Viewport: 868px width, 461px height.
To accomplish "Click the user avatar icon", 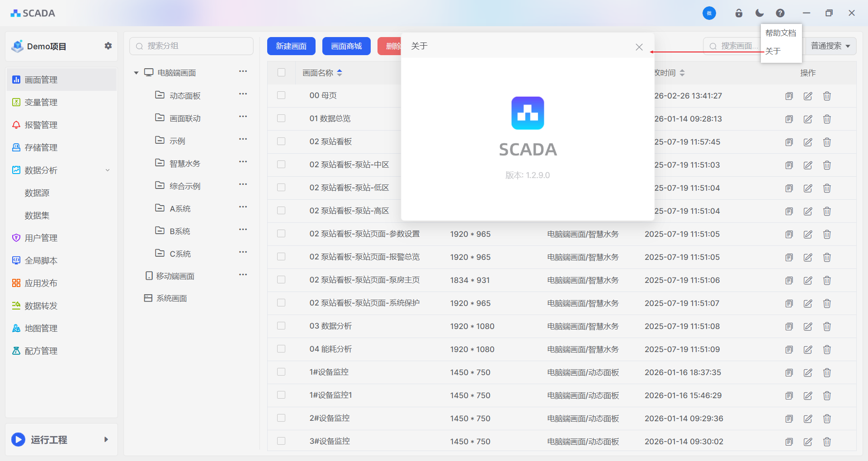I will (709, 13).
